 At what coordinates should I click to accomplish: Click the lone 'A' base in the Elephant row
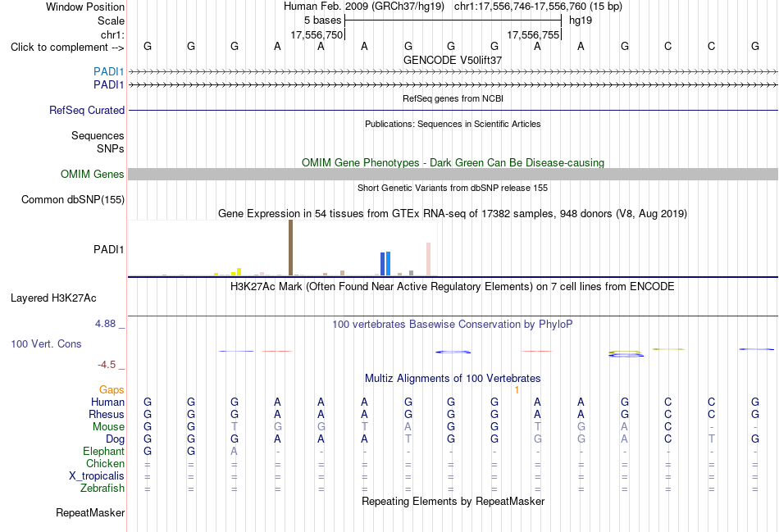click(234, 451)
